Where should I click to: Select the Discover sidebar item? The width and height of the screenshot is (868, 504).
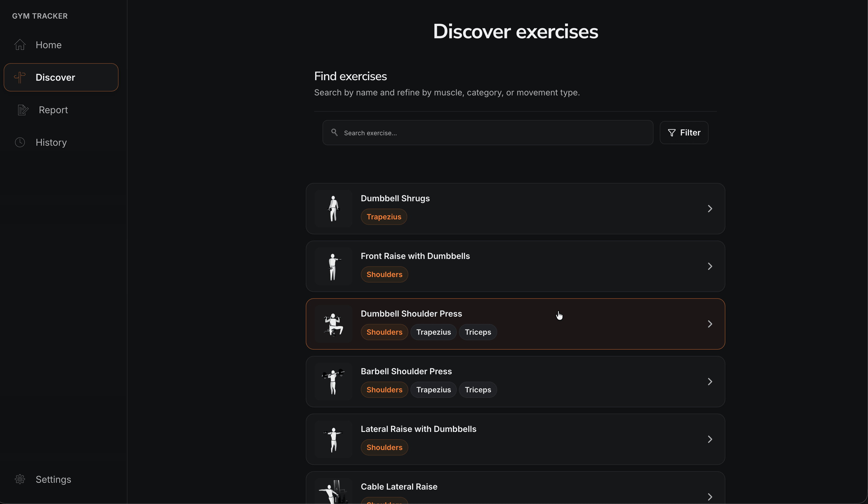click(61, 77)
